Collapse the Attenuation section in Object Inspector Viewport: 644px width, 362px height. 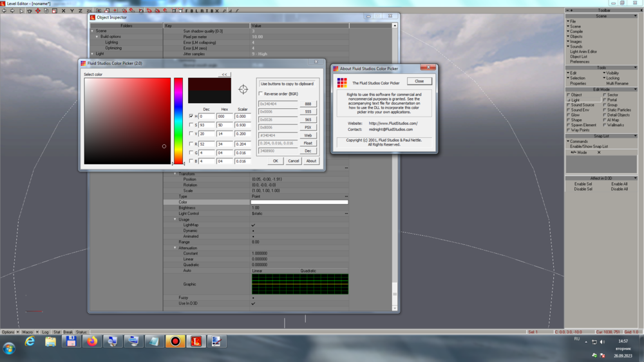tap(175, 248)
